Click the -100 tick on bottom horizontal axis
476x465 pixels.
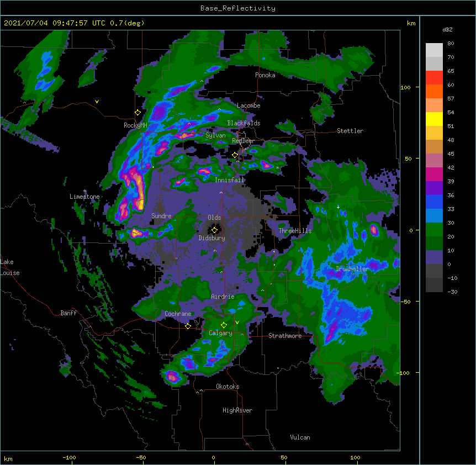tap(69, 457)
